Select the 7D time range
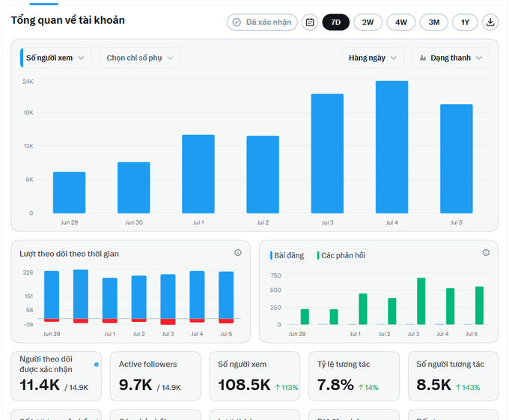Viewport: 509px width, 420px height. tap(335, 22)
